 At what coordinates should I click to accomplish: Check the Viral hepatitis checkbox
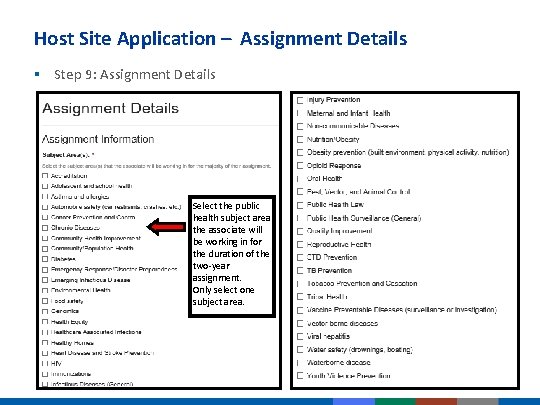click(x=300, y=336)
